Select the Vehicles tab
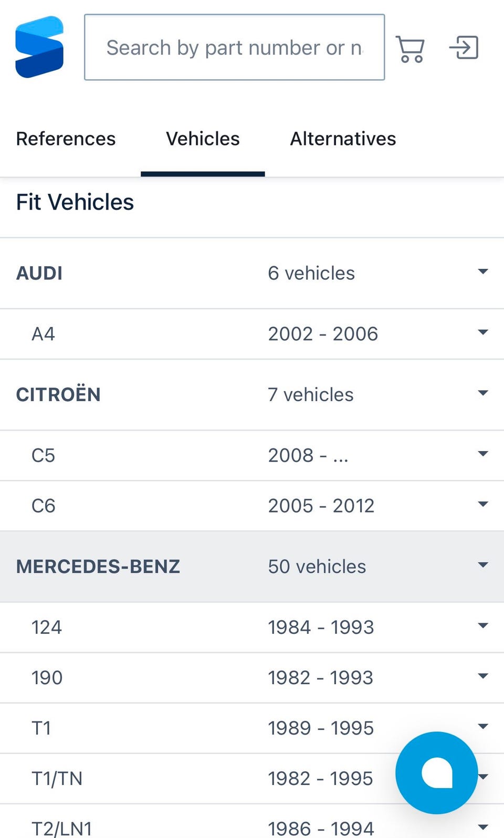The image size is (504, 838). 203,139
